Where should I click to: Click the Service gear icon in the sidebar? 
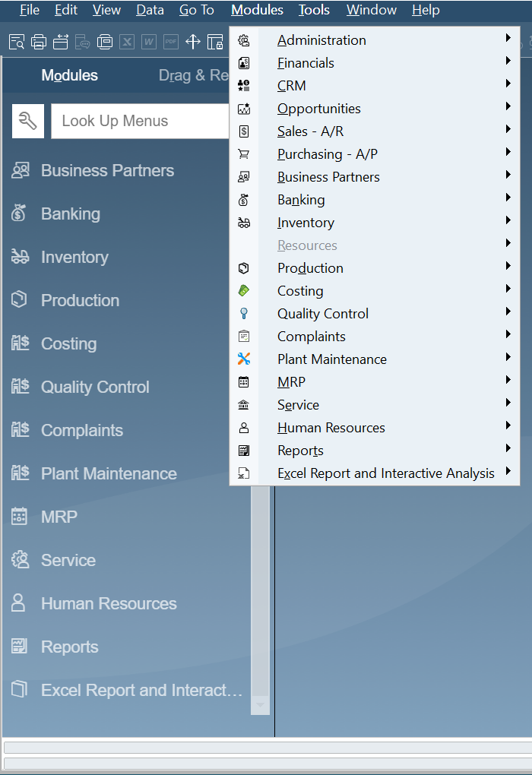pyautogui.click(x=21, y=560)
